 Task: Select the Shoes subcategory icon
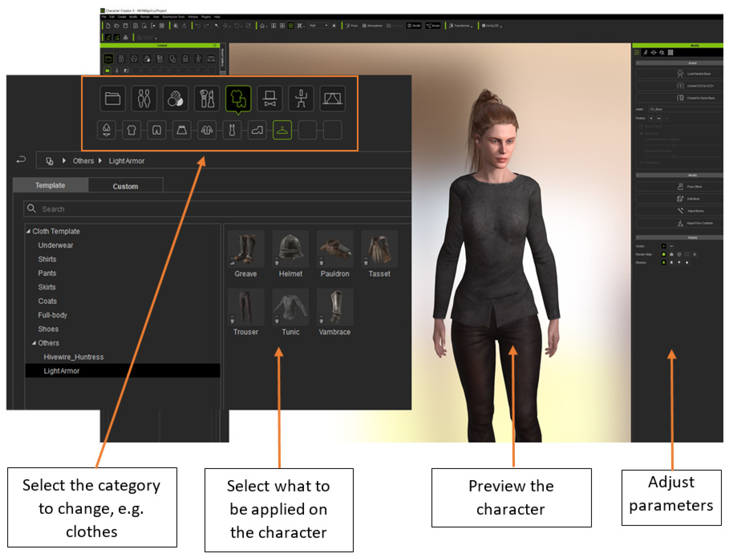[x=257, y=130]
